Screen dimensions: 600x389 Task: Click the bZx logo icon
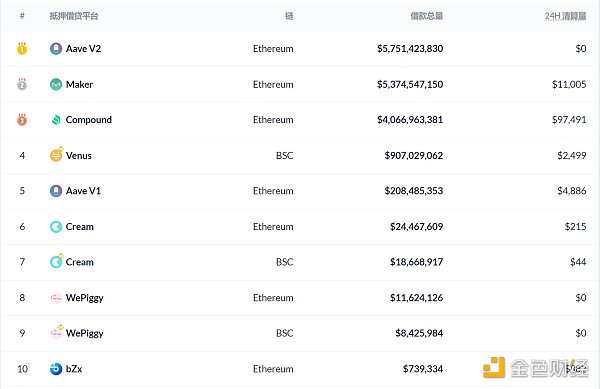point(56,369)
